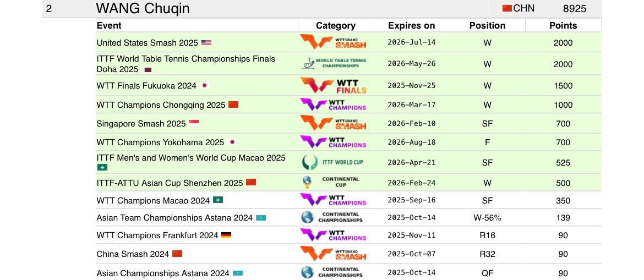Click the China flag next to CHN
644x280 pixels.
click(x=507, y=8)
